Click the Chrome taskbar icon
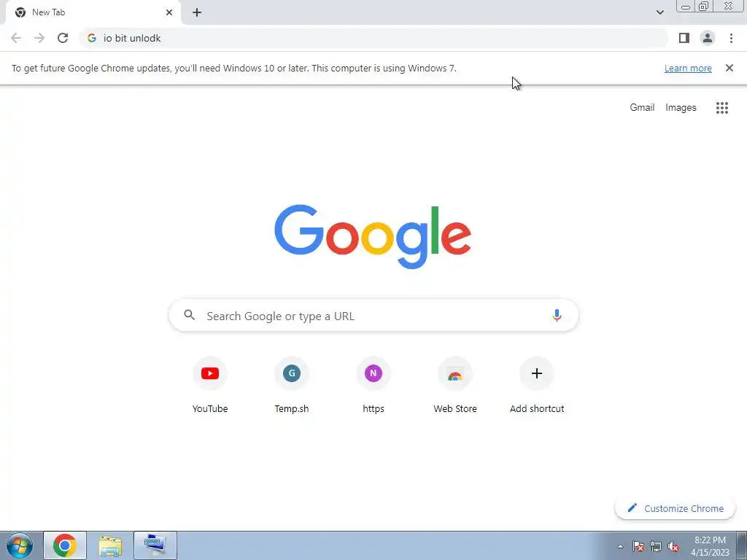The image size is (747, 560). 65,545
